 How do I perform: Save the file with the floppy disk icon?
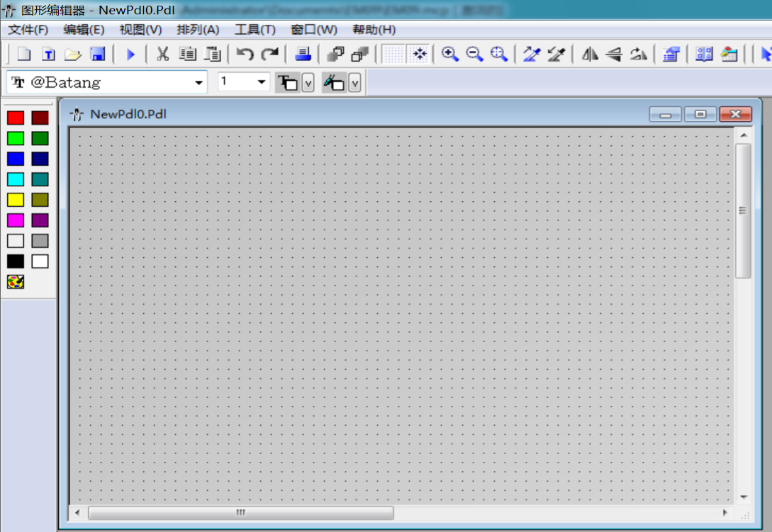[x=98, y=55]
